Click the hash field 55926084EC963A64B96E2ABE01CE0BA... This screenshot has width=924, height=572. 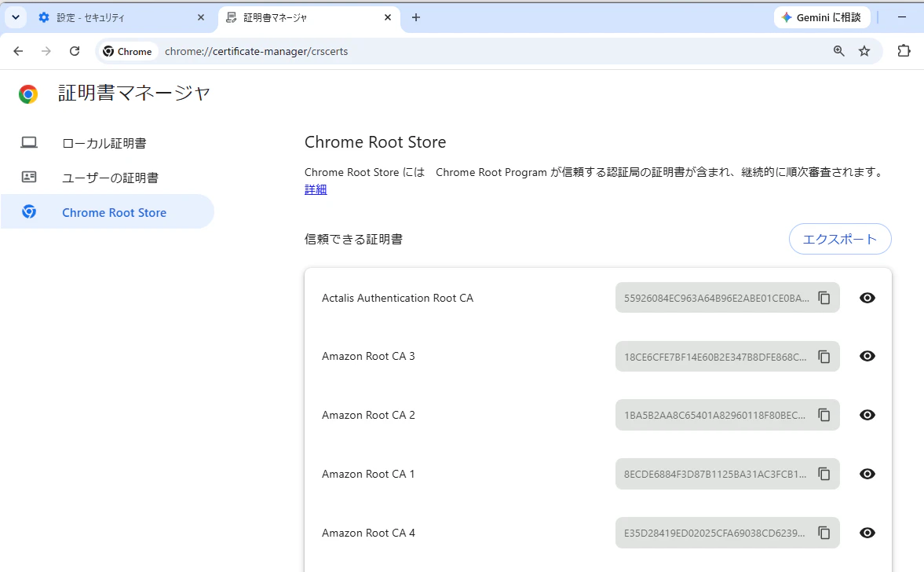pos(727,298)
